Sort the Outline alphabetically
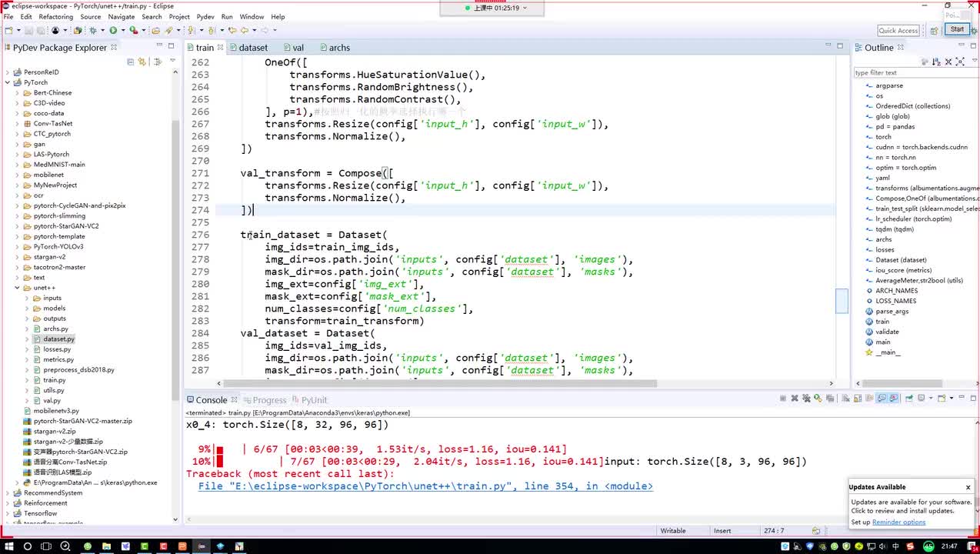Viewport: 980px width, 554px height. (936, 62)
